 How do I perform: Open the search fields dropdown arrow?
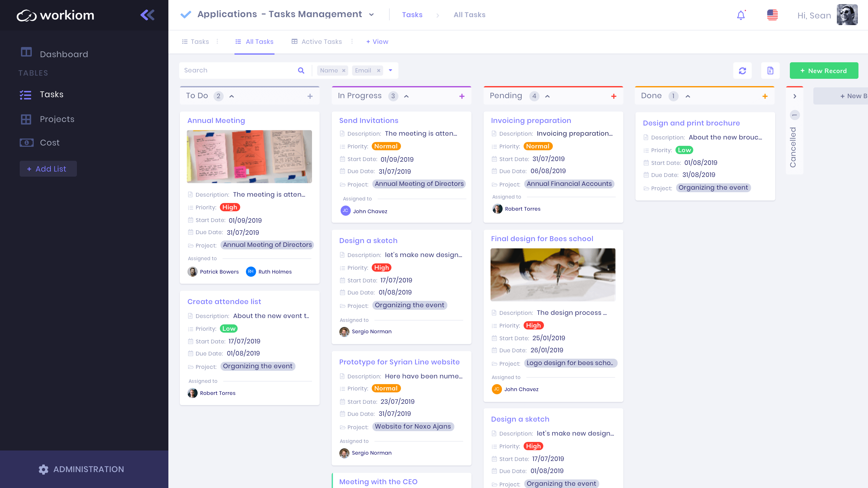pos(390,71)
